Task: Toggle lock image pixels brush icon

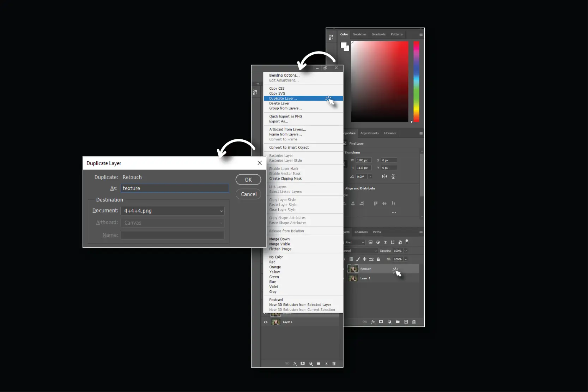Action: tap(358, 259)
